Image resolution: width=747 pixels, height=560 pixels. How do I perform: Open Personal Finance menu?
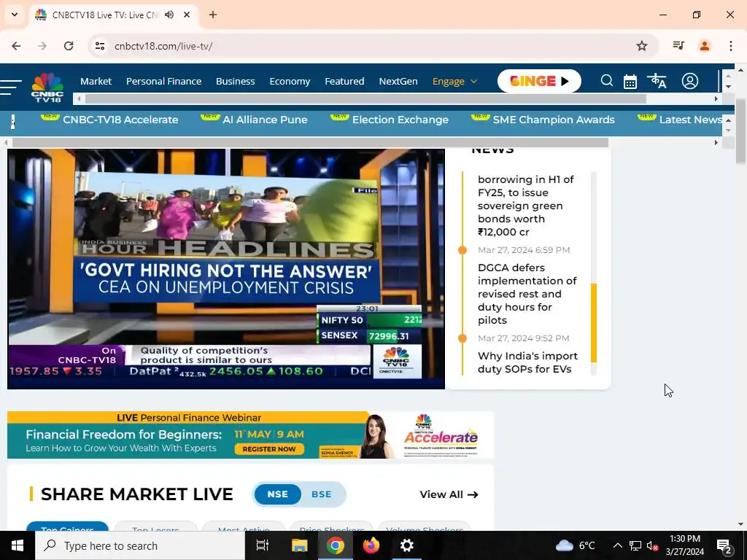[164, 82]
